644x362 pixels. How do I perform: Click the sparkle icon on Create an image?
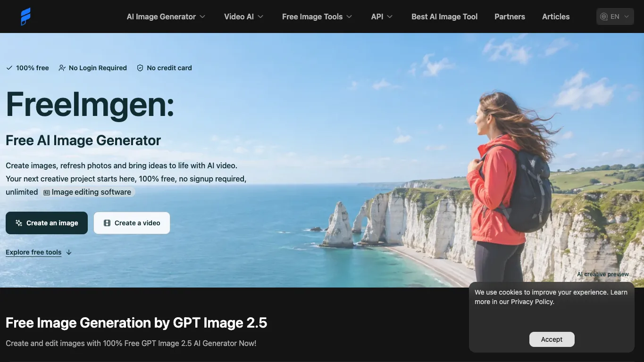tap(19, 223)
